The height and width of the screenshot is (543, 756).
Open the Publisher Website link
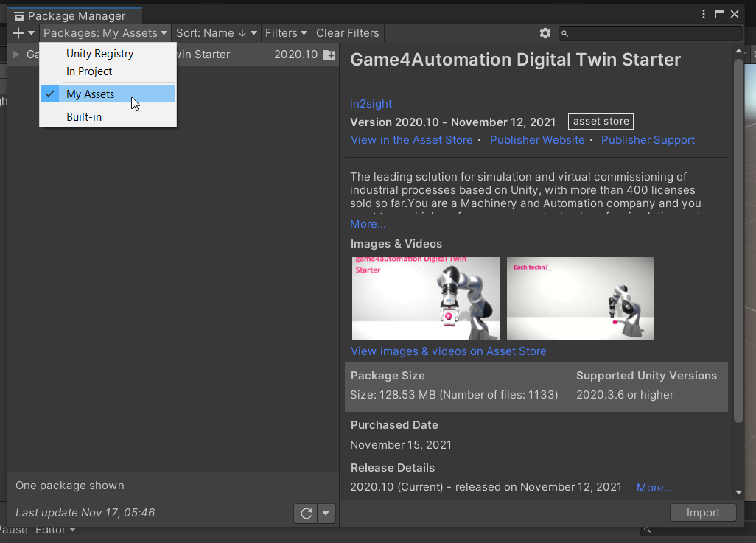point(537,140)
